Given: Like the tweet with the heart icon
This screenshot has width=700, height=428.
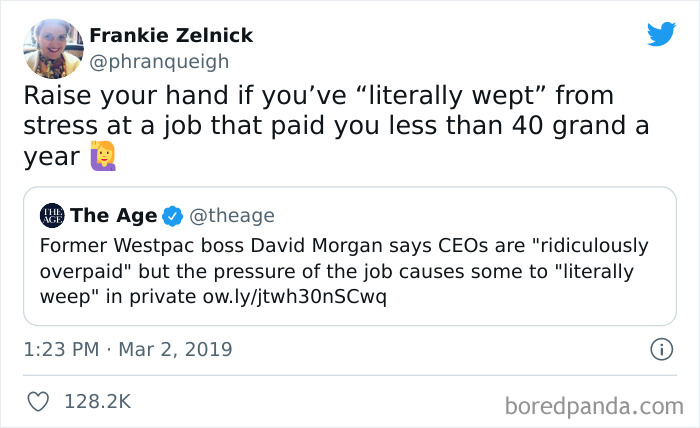Looking at the screenshot, I should (x=37, y=402).
